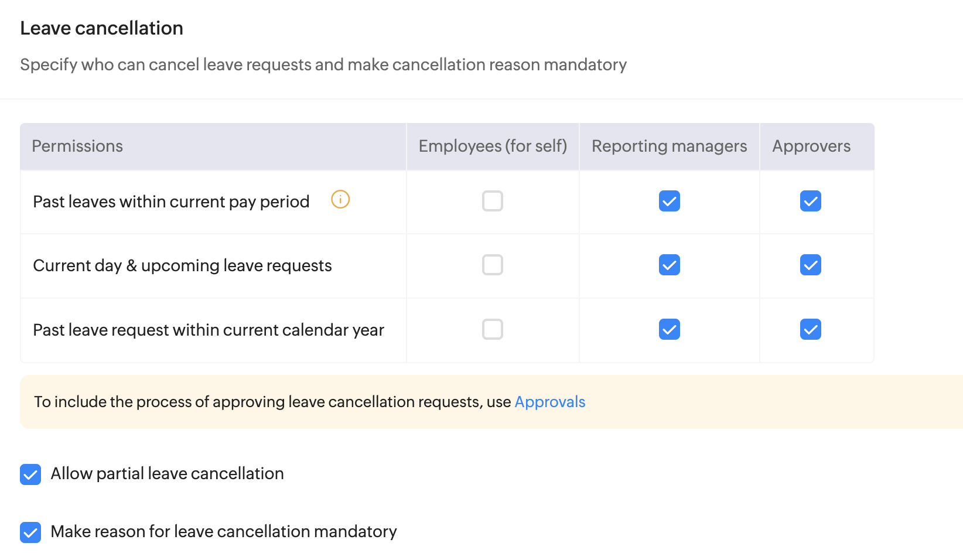Click the Current day & upcoming leave requests label
This screenshot has width=963, height=560.
182,266
